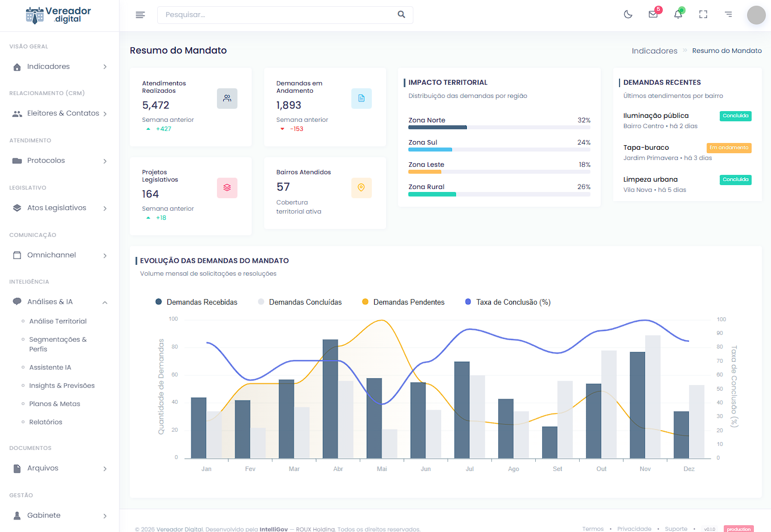Click the Atendimentos Realizados users icon

(x=227, y=99)
